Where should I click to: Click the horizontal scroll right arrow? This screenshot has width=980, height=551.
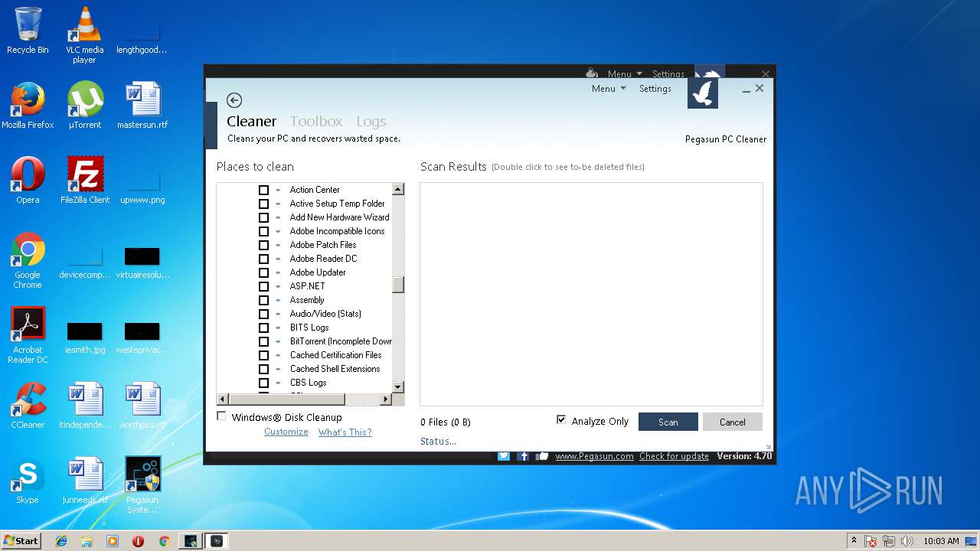point(385,399)
